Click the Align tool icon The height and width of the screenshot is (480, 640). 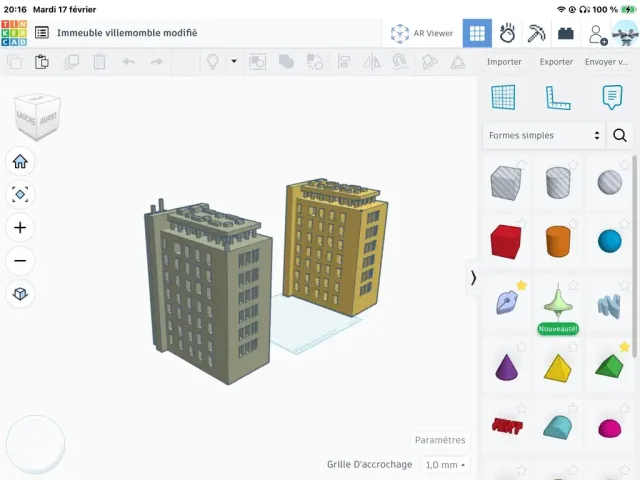[344, 62]
